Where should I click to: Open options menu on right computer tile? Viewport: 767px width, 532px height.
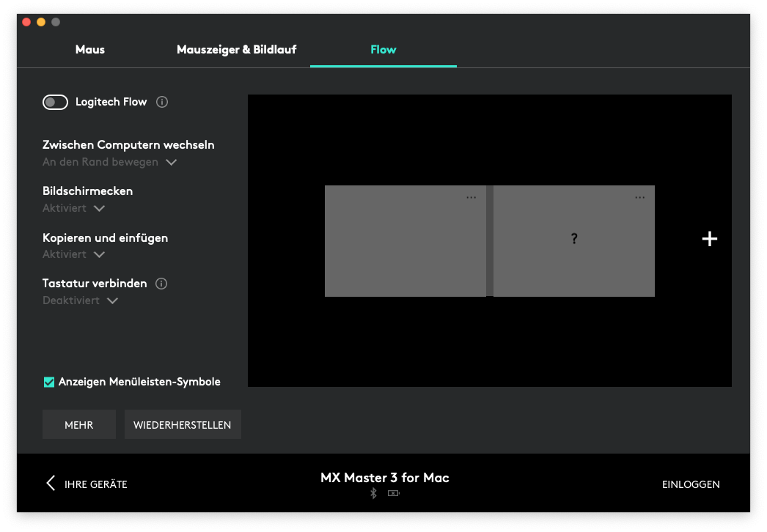[x=640, y=198]
